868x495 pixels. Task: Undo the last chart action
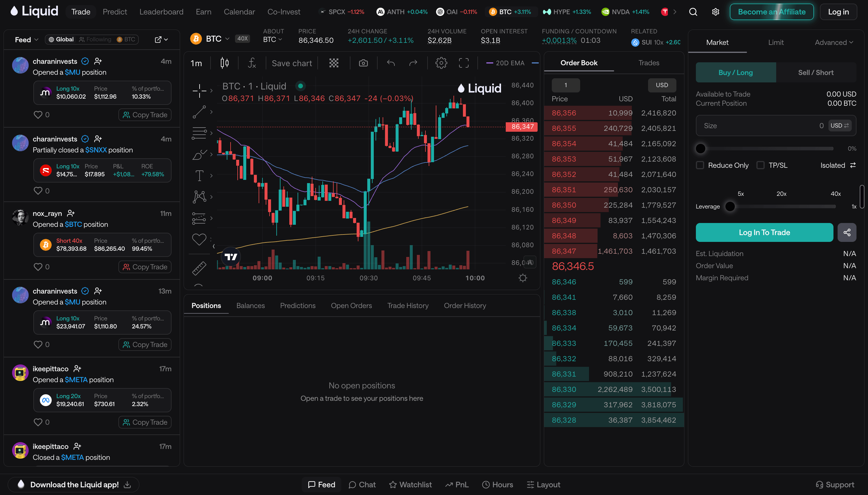pos(391,63)
